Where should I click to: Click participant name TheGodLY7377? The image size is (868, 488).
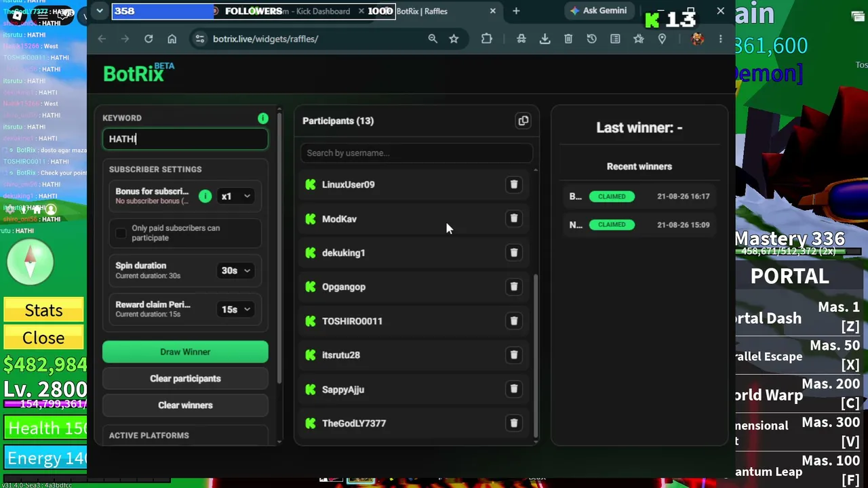coord(354,423)
